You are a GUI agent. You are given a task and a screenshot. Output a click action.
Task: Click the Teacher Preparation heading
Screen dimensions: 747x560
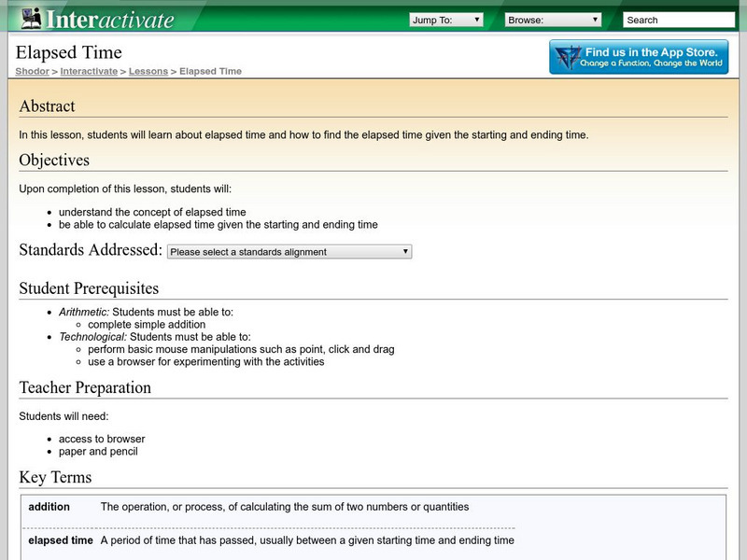coord(85,387)
